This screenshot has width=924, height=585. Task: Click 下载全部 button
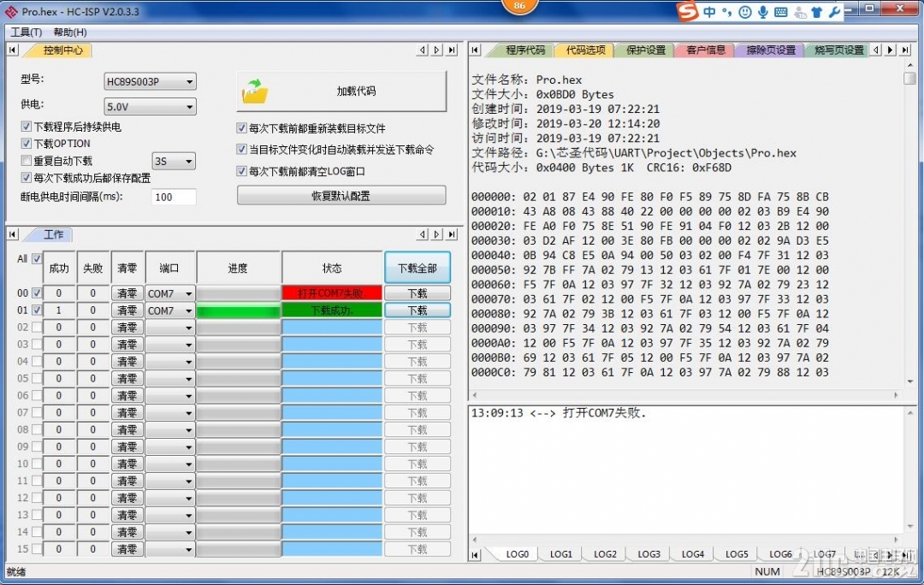click(418, 268)
